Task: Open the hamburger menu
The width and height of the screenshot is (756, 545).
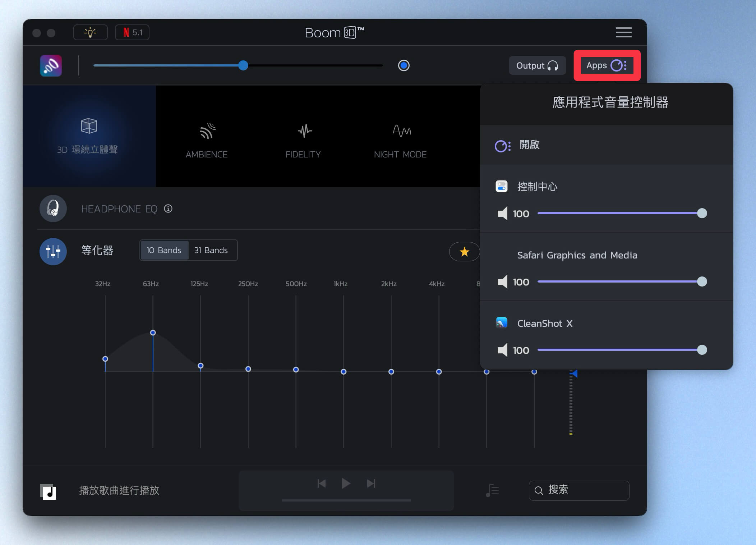Action: click(x=623, y=32)
